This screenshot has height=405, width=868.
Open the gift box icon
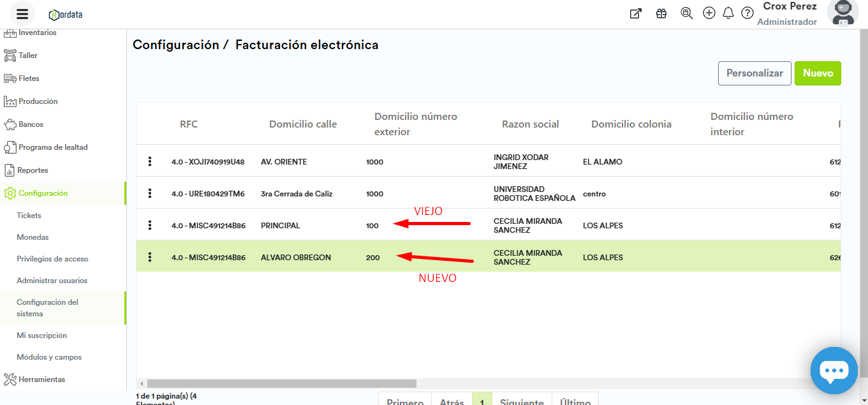(661, 13)
